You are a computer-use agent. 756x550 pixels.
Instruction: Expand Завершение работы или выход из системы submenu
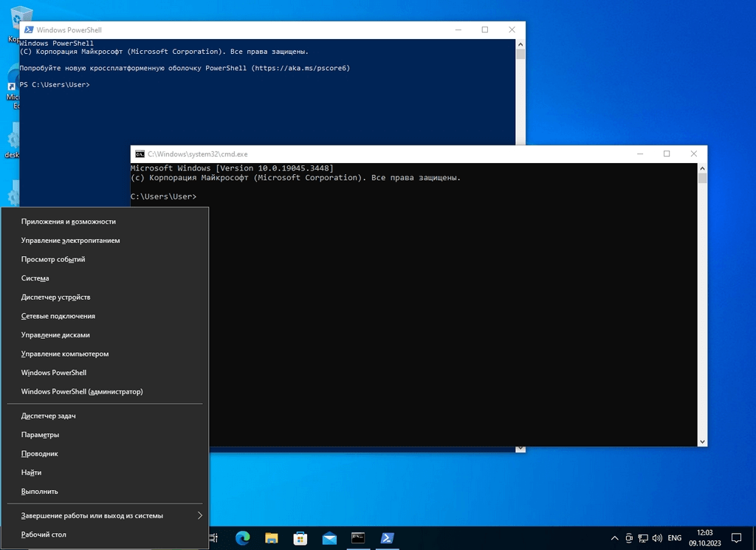point(105,515)
